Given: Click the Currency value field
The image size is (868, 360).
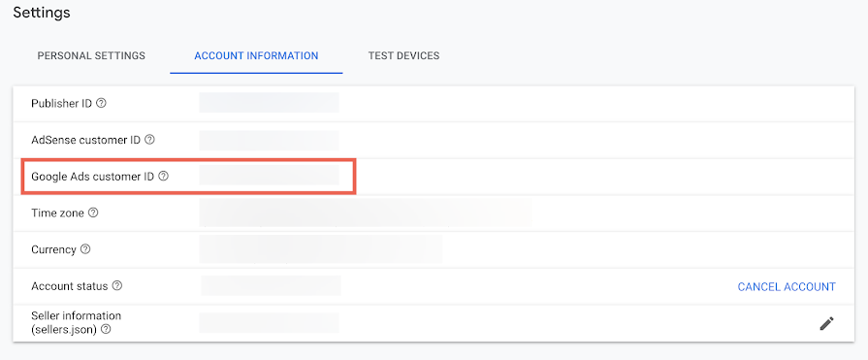Looking at the screenshot, I should click(x=320, y=249).
